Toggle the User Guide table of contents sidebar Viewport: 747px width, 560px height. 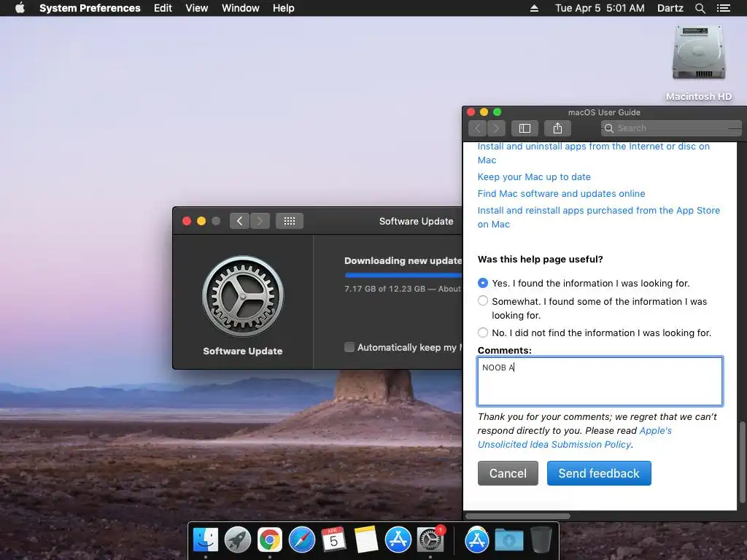pos(525,128)
